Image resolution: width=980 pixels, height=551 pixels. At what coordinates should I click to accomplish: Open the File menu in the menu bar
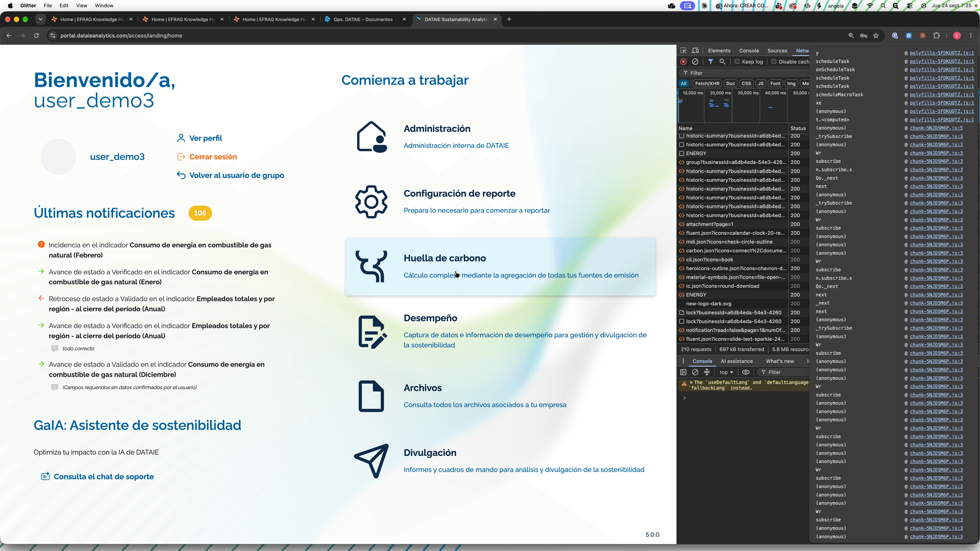pos(47,5)
